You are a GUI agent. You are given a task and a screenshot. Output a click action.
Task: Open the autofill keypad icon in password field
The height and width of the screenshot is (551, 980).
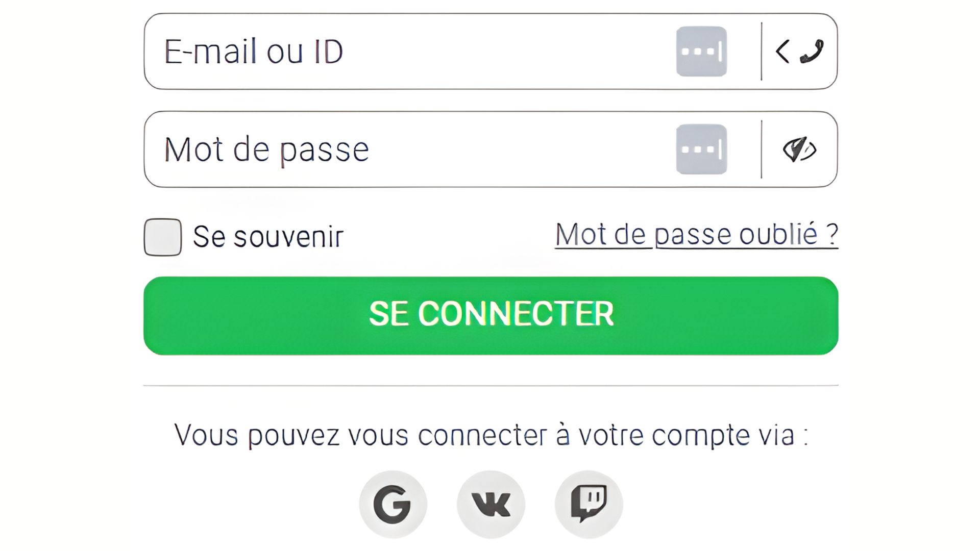click(700, 148)
